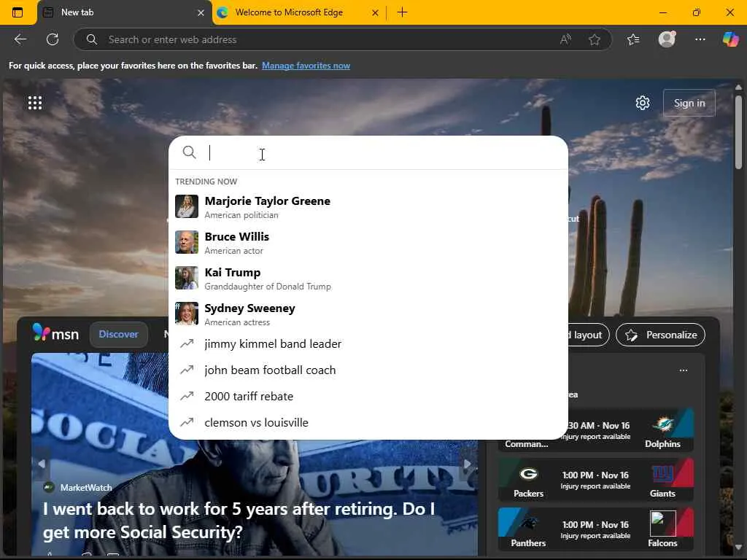This screenshot has width=747, height=560.
Task: Open the Favorites list icon
Action: (x=633, y=39)
